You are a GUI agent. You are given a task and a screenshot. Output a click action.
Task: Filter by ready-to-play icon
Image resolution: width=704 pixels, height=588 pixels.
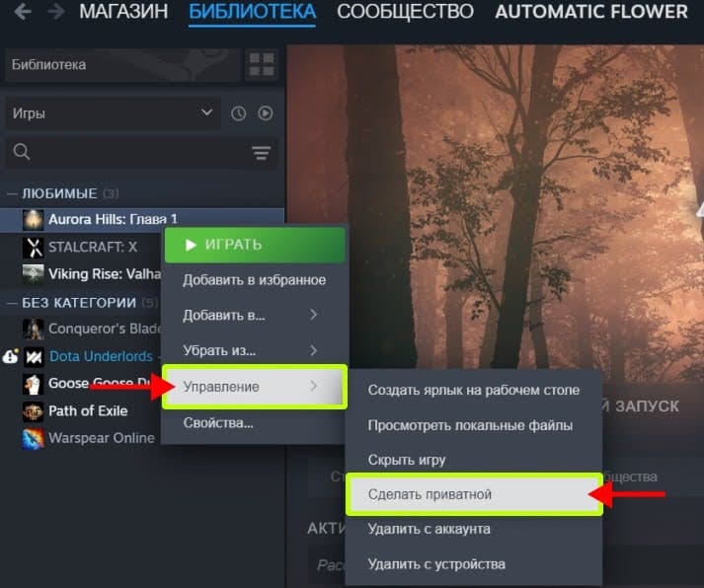point(266,113)
